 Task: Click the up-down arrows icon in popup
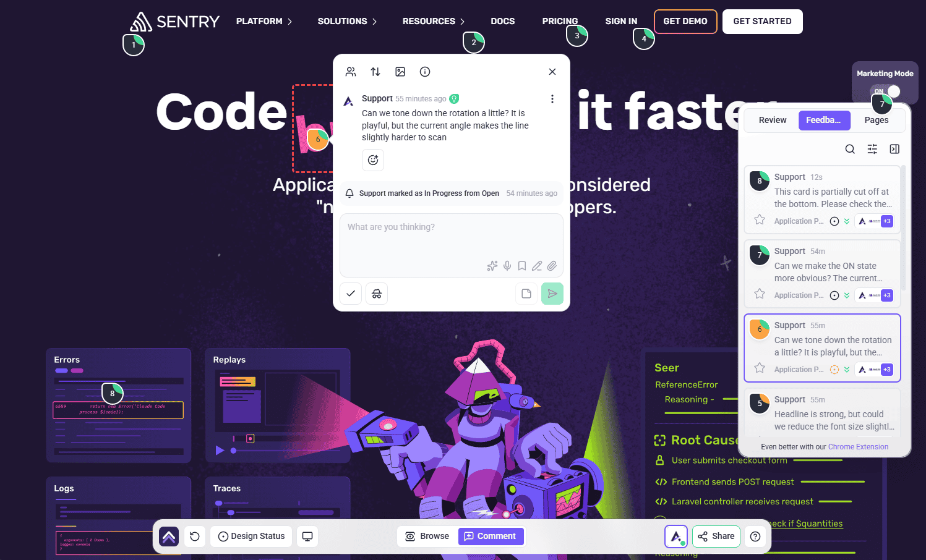[375, 72]
